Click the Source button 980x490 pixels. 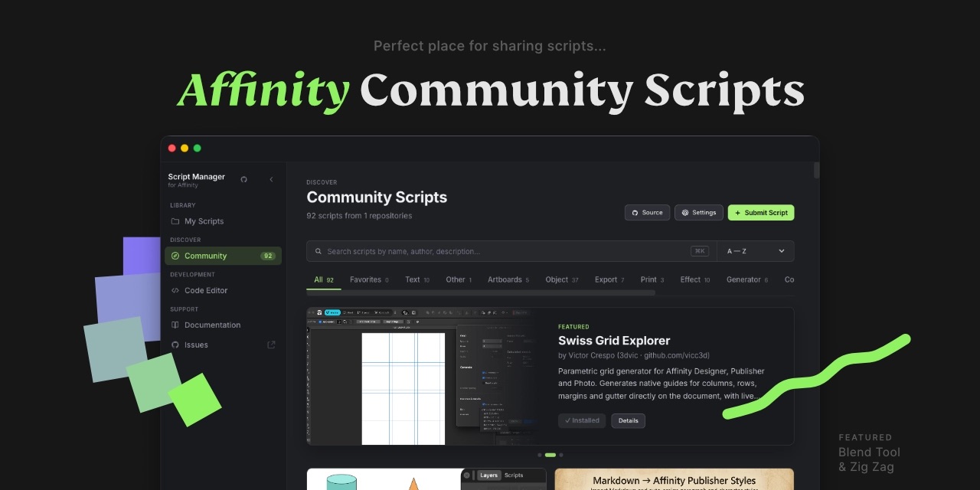(647, 213)
